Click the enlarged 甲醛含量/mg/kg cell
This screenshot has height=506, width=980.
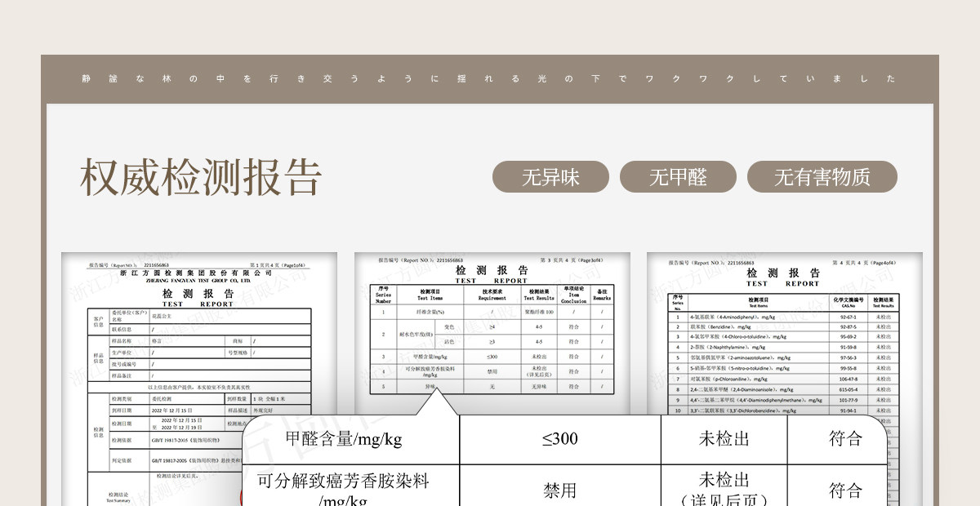coord(350,439)
